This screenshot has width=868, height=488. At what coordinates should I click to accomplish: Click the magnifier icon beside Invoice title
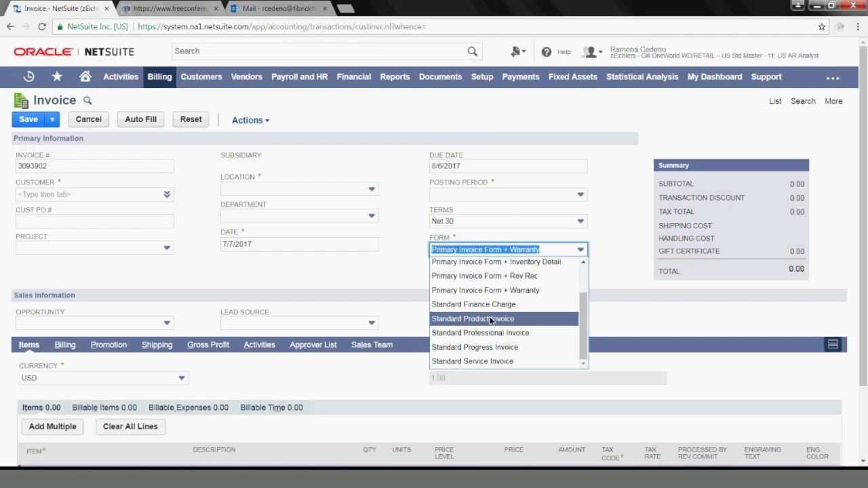(87, 100)
